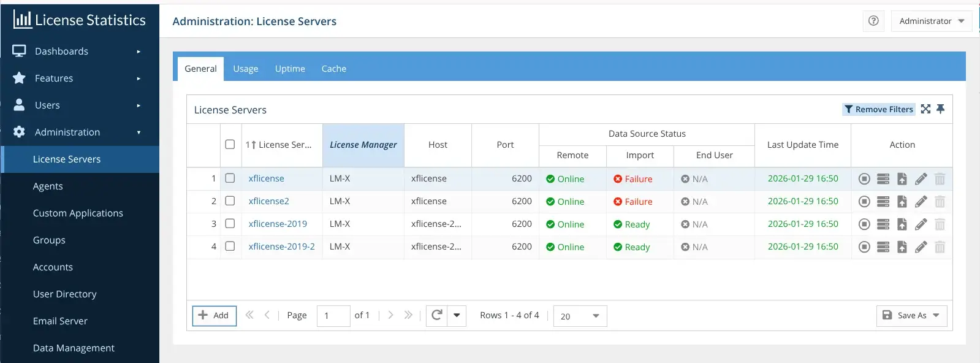Image resolution: width=980 pixels, height=363 pixels.
Task: Open Groups in the sidebar
Action: point(80,240)
